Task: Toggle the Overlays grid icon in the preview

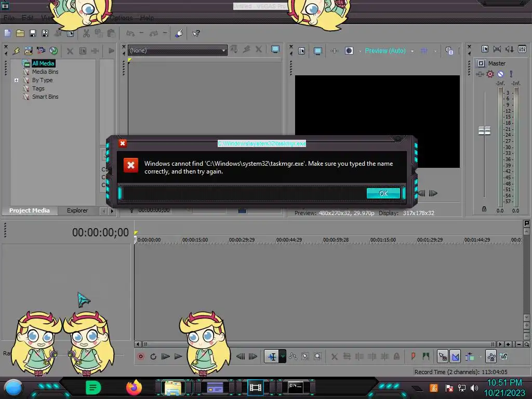Action: [424, 51]
